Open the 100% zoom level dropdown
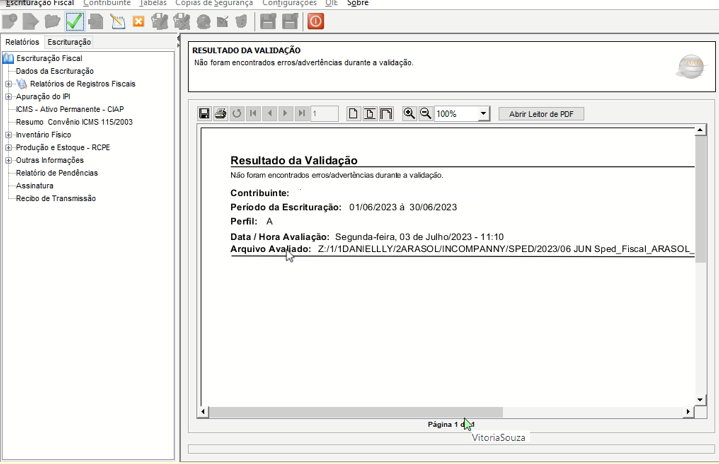Viewport: 719px width, 464px height. pos(483,114)
